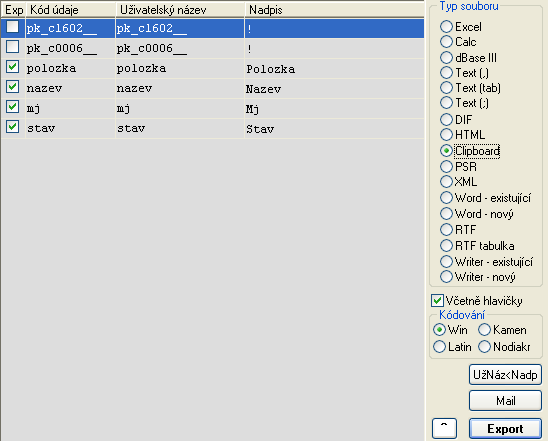Uncheck the export box for polozka row
The width and height of the screenshot is (548, 441).
pos(13,66)
